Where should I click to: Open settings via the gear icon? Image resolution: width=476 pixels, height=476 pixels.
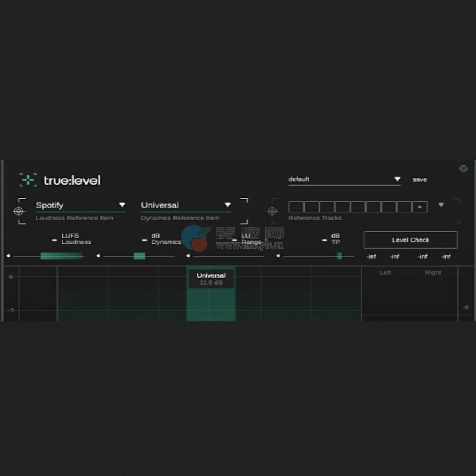[463, 169]
